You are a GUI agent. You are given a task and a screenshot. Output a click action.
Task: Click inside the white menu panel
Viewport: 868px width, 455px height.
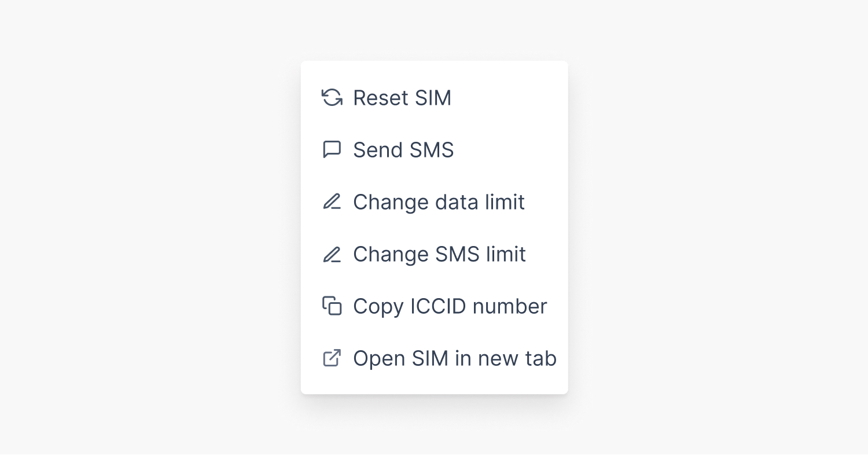click(x=434, y=227)
